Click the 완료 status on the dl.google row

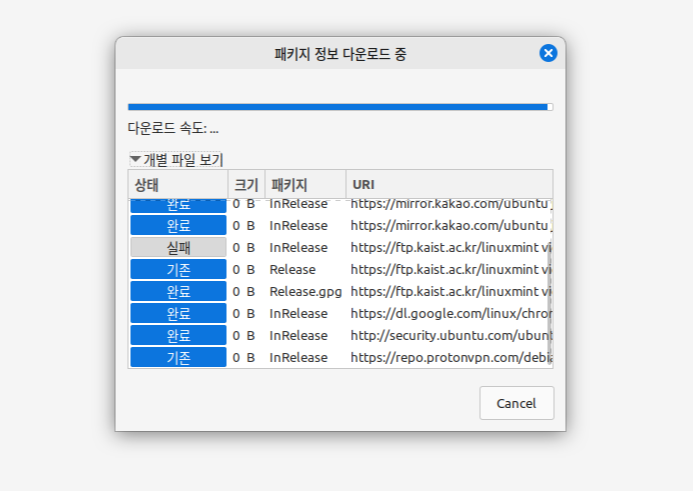[x=179, y=313]
